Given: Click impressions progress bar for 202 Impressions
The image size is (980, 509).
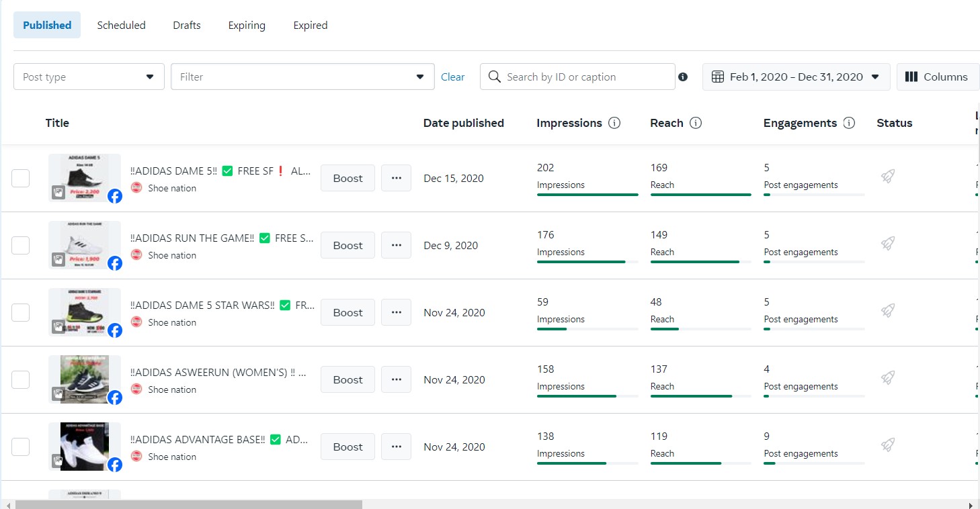Looking at the screenshot, I should (587, 195).
